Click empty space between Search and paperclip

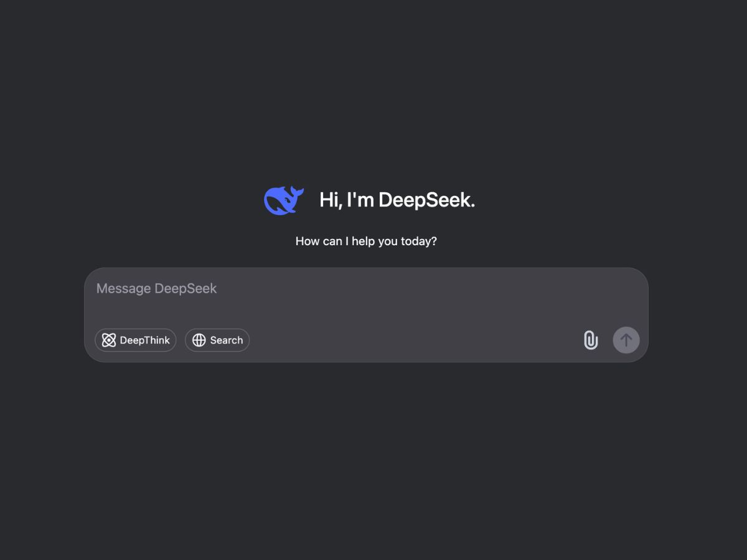pyautogui.click(x=416, y=340)
